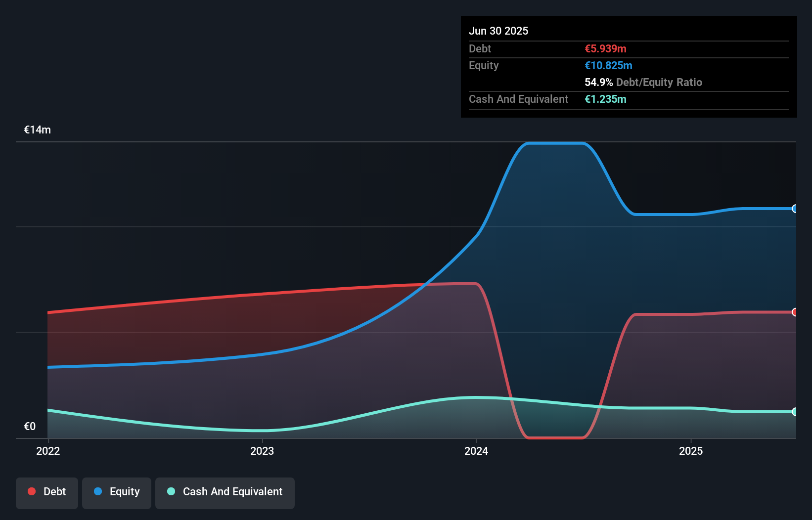The image size is (812, 520).
Task: Expand the Cash And Equivalent tooltip row
Action: click(x=518, y=99)
